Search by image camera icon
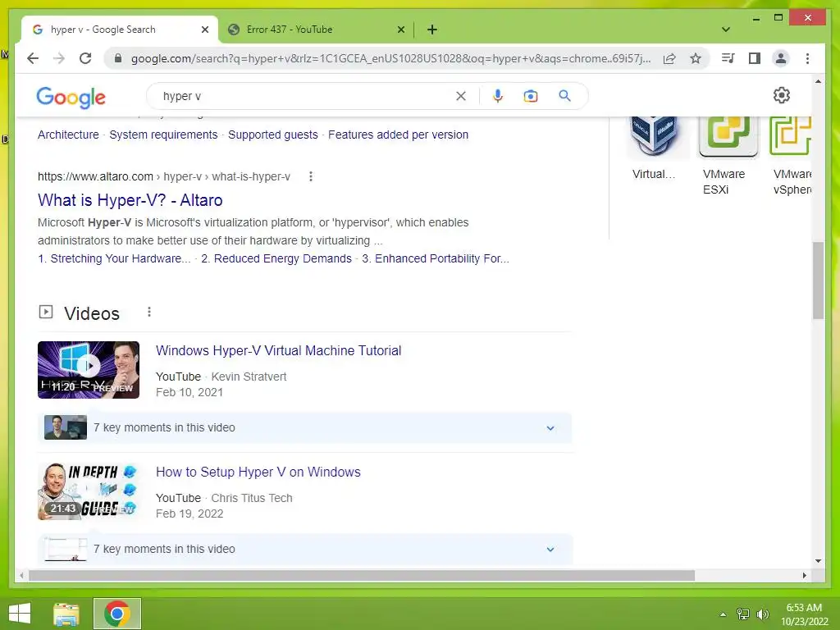 (531, 96)
